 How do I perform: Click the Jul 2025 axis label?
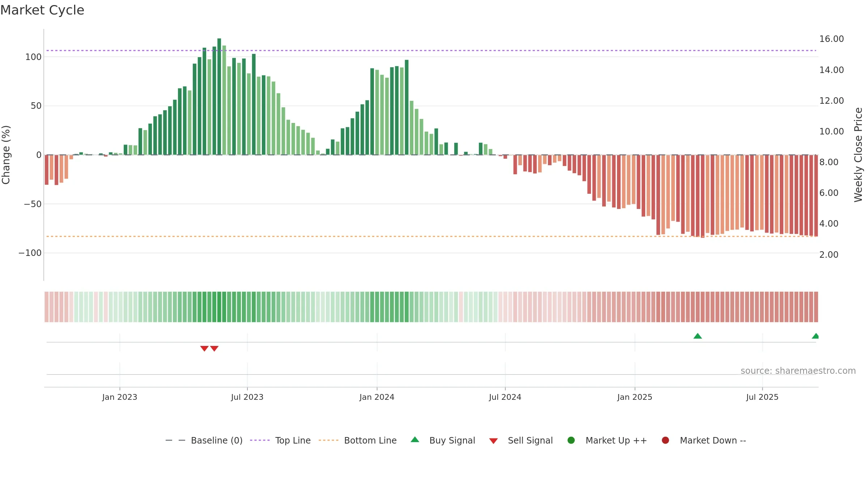pos(762,397)
